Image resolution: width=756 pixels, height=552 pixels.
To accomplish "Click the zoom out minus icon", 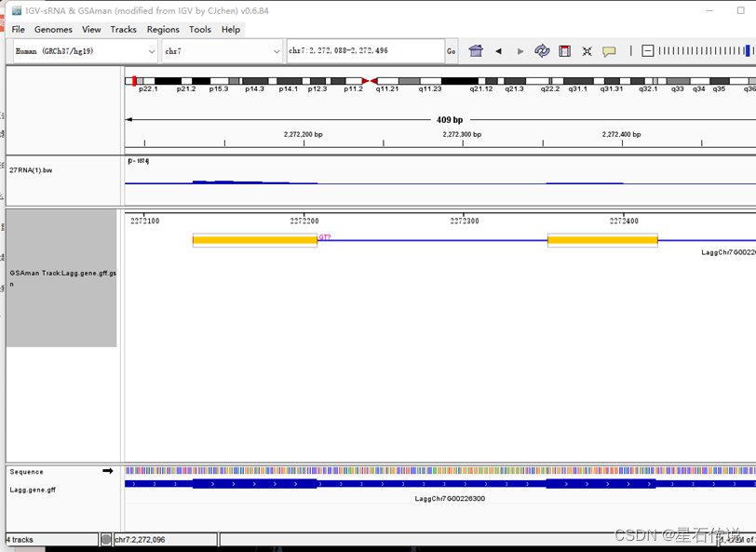I will pos(648,50).
